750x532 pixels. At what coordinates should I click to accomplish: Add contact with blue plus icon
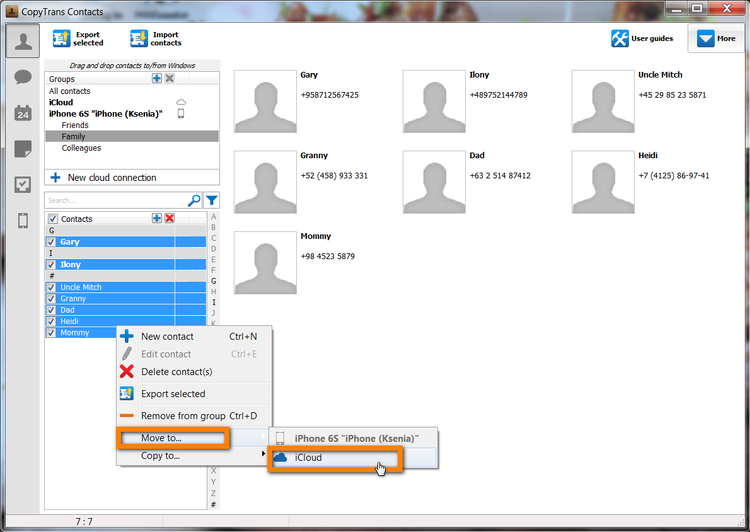[x=156, y=218]
